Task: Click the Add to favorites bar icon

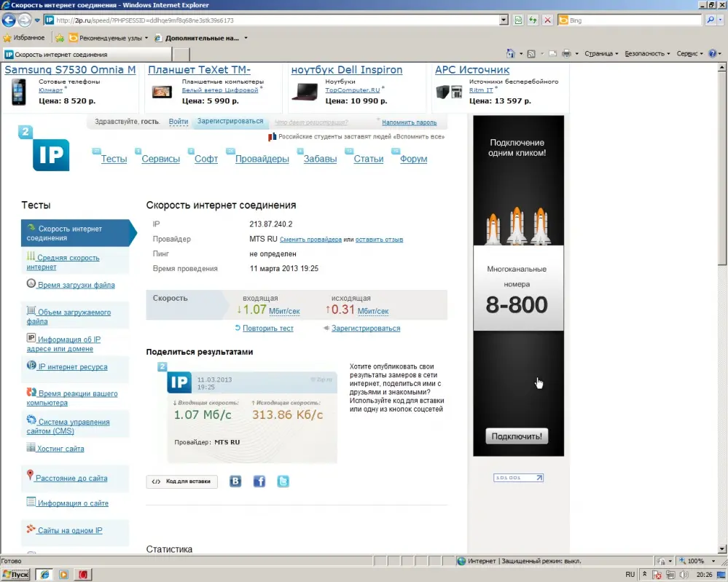Action: 60,38
